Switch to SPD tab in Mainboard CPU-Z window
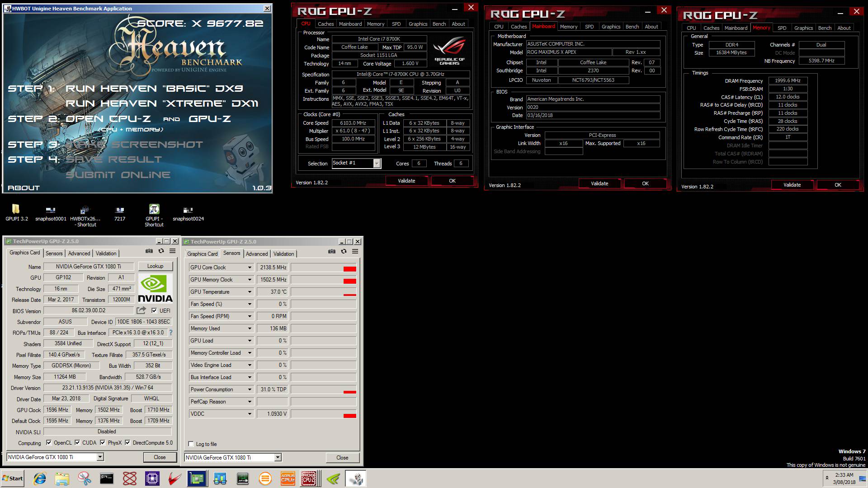Screen dimensions: 868x488 (589, 27)
